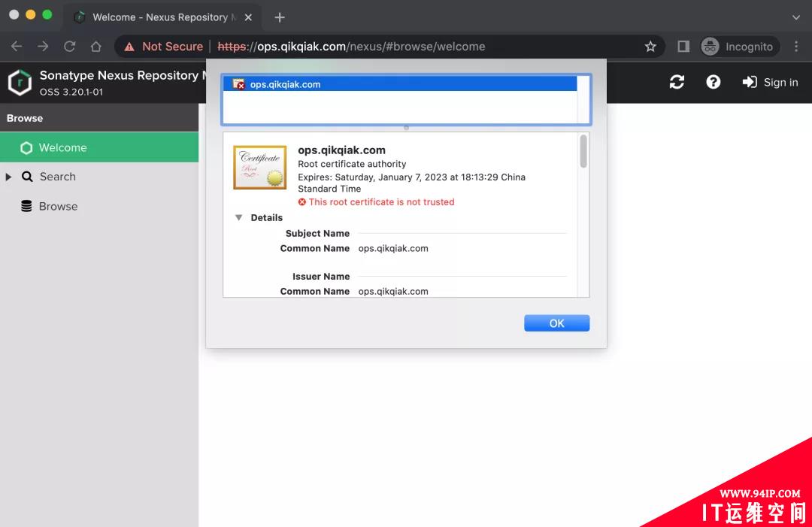The height and width of the screenshot is (527, 812).
Task: Click the browser forward arrow
Action: (x=43, y=47)
